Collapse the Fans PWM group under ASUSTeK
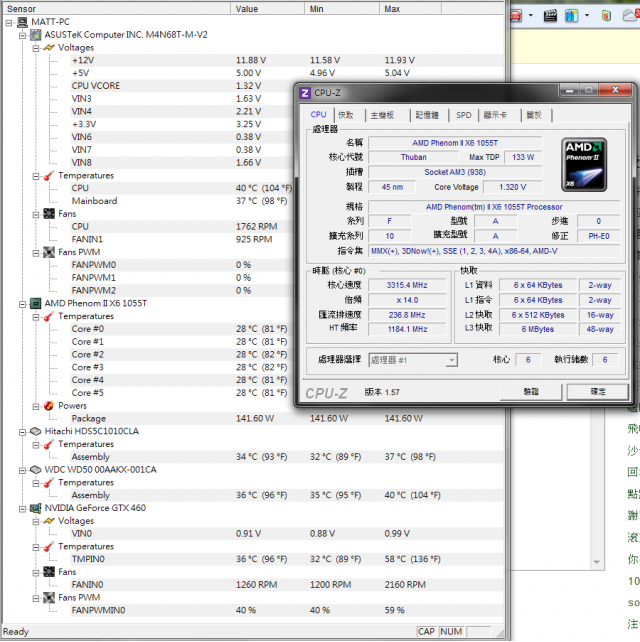This screenshot has height=642, width=640. pos(36,253)
